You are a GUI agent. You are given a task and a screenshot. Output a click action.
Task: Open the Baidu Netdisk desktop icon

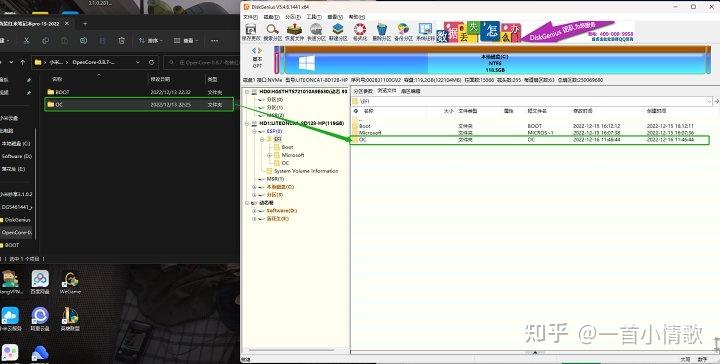(x=40, y=282)
